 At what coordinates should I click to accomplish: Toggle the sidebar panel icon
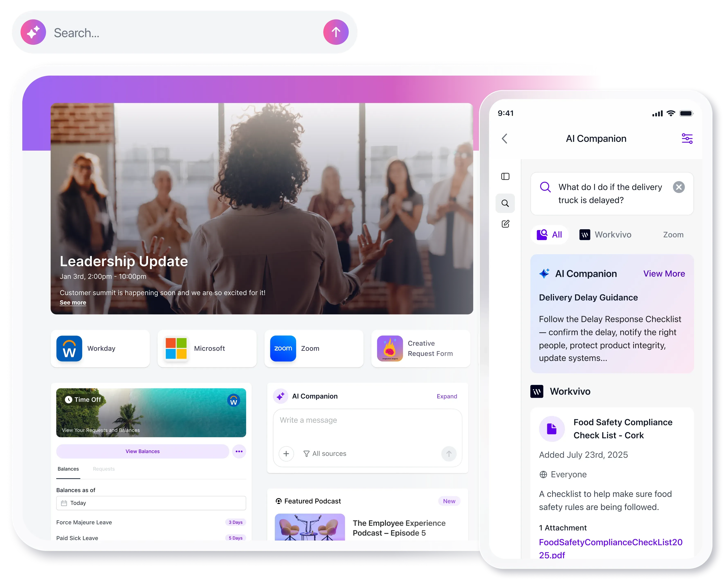coord(505,176)
